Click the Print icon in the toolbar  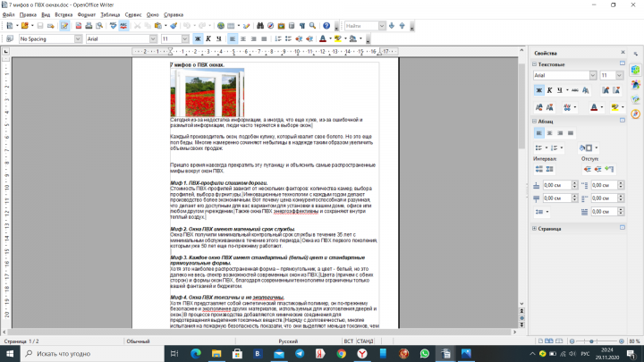click(x=89, y=26)
